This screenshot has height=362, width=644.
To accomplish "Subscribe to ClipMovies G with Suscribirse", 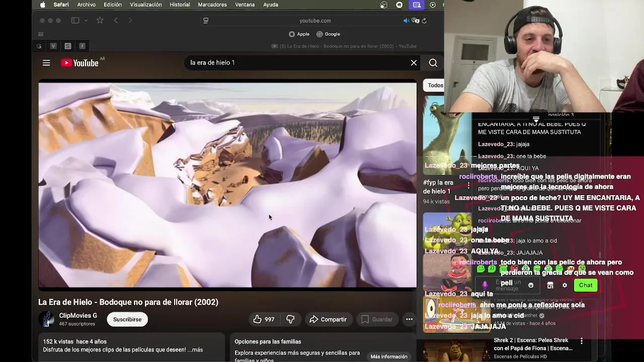I will point(127,319).
